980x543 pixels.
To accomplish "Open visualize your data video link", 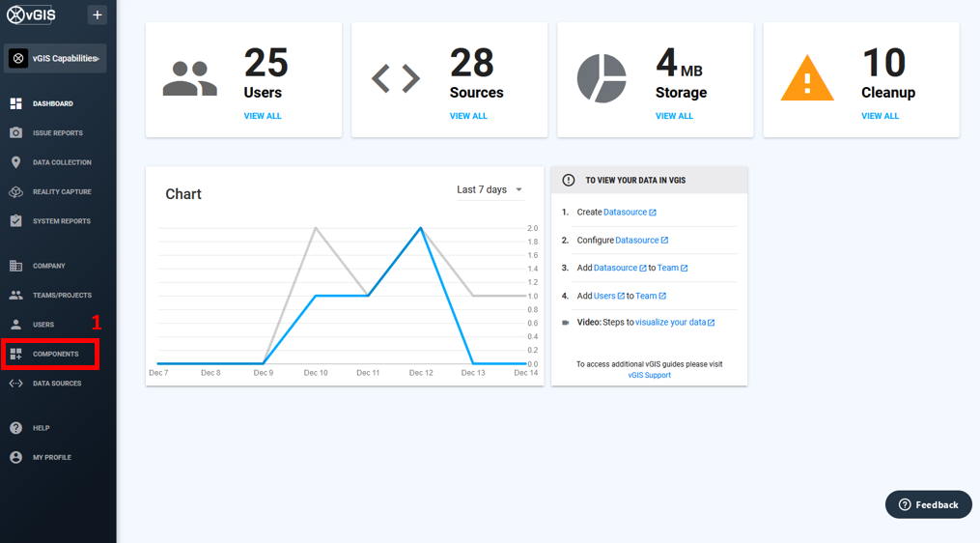I will 675,322.
